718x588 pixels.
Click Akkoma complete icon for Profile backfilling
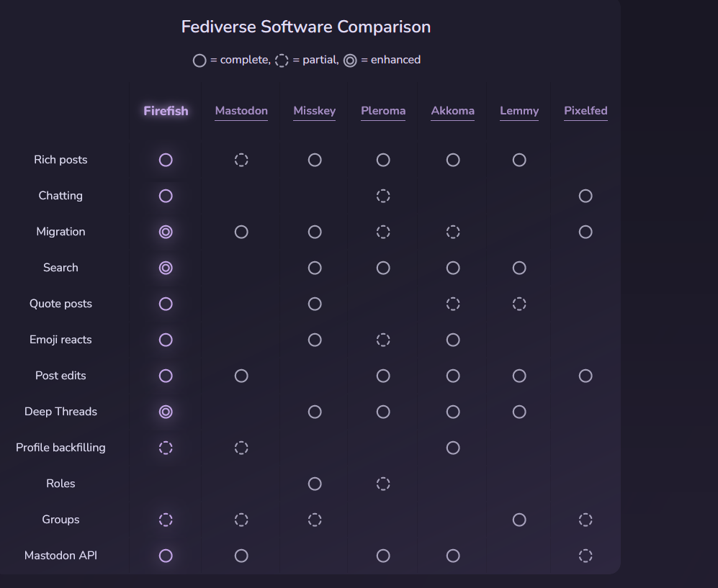pos(453,448)
